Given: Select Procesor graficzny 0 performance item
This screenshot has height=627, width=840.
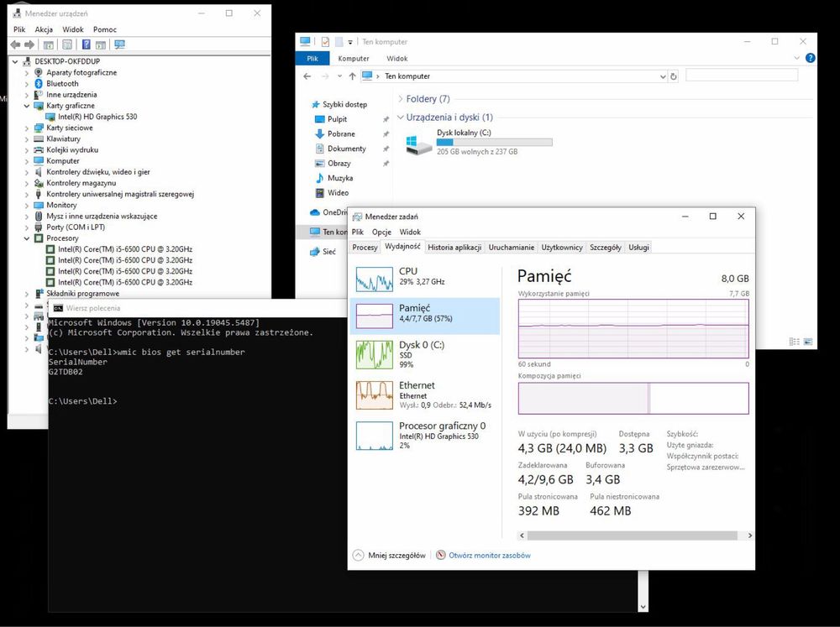Looking at the screenshot, I should pyautogui.click(x=425, y=436).
